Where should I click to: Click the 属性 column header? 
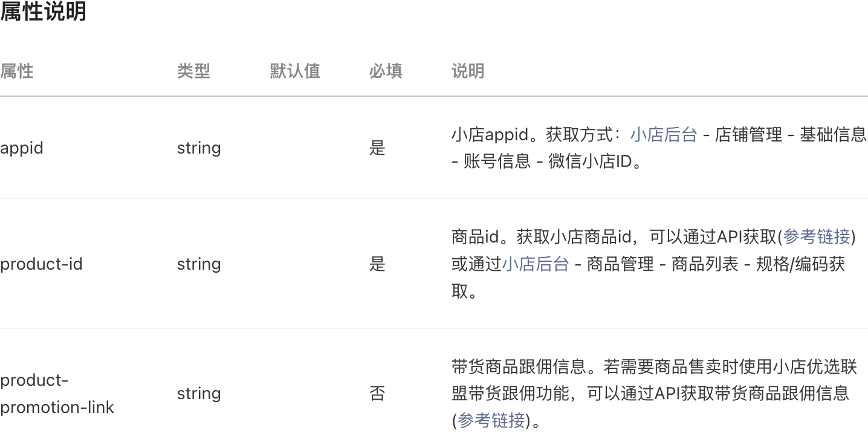pos(17,71)
